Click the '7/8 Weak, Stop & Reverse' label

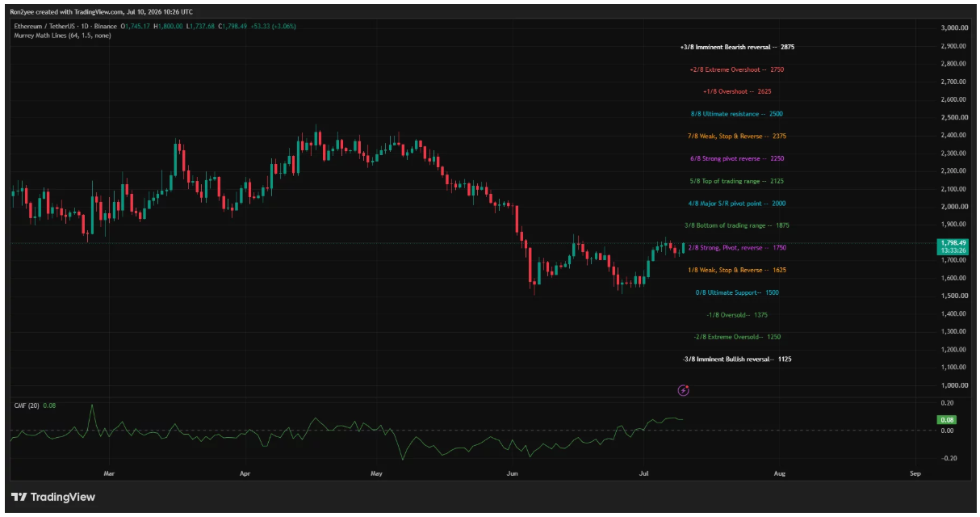tap(738, 137)
